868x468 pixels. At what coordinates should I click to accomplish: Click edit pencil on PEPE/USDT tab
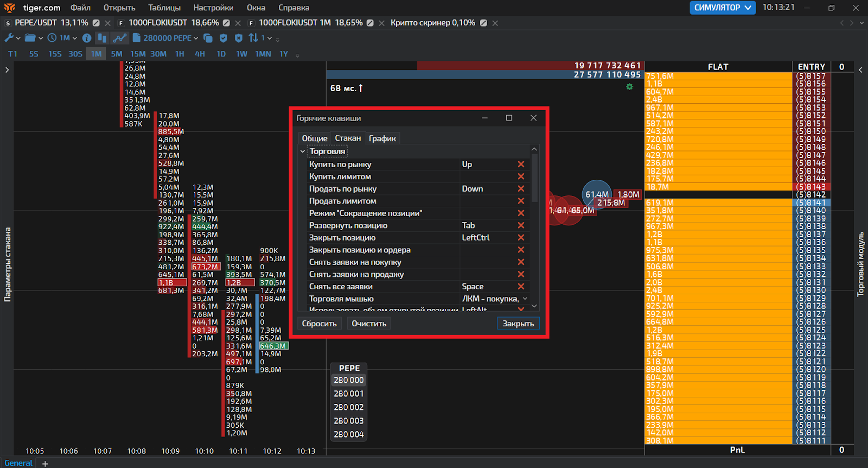pyautogui.click(x=96, y=23)
